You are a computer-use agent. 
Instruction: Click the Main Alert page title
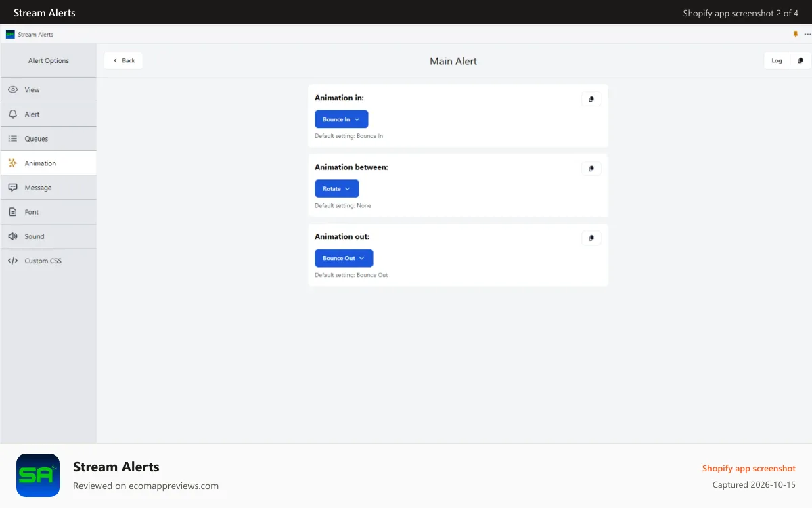click(x=453, y=61)
